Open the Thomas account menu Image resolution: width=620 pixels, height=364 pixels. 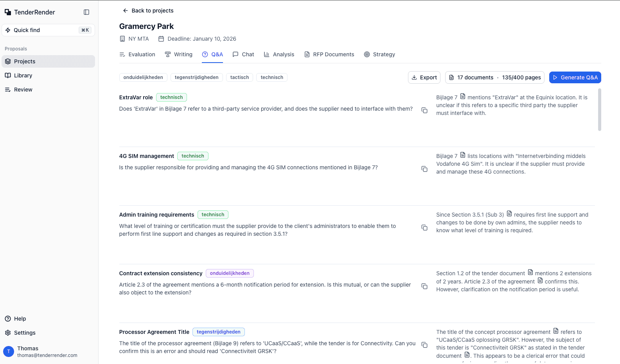click(x=47, y=351)
